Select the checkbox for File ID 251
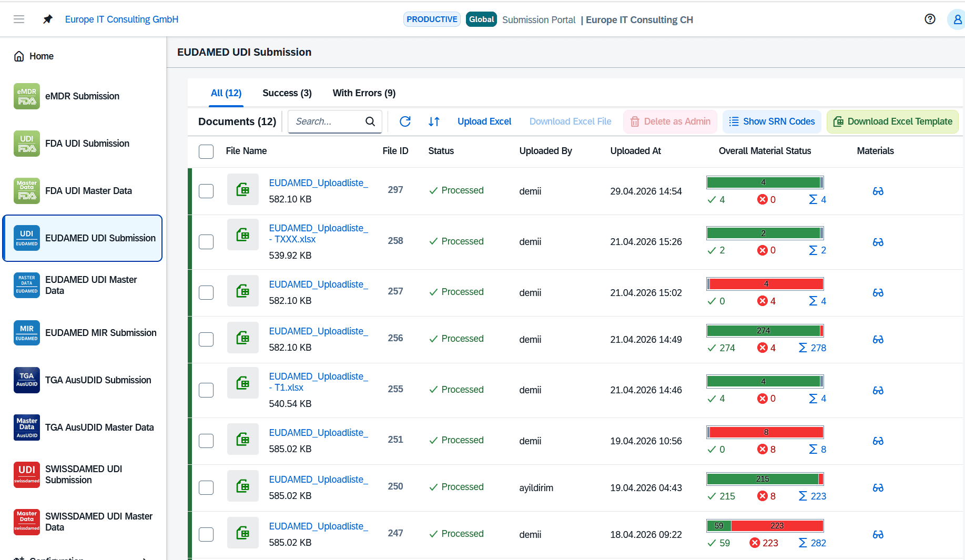The image size is (965, 560). tap(206, 441)
